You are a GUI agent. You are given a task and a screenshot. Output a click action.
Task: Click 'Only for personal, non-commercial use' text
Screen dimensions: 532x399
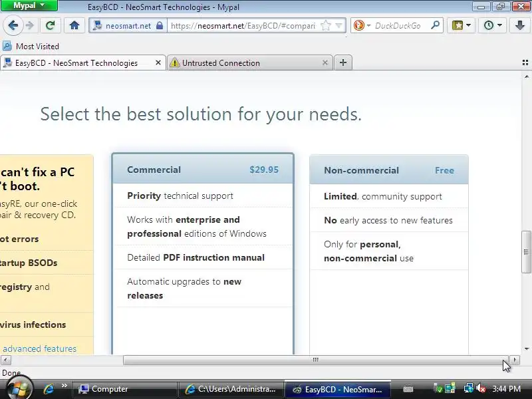tap(369, 251)
